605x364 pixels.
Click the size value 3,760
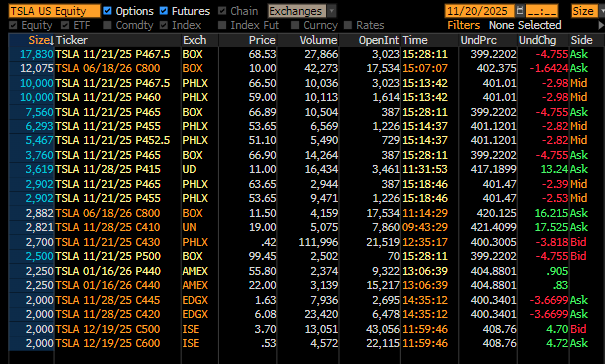pyautogui.click(x=39, y=155)
